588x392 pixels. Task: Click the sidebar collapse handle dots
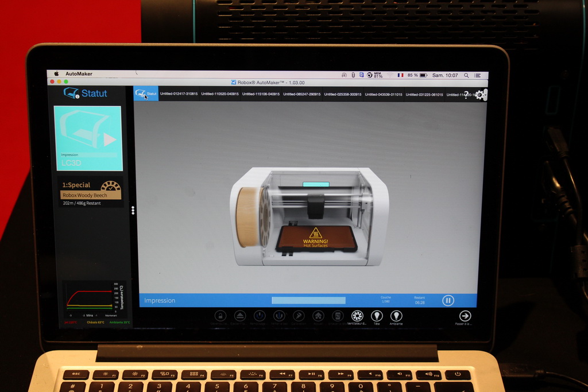click(133, 210)
